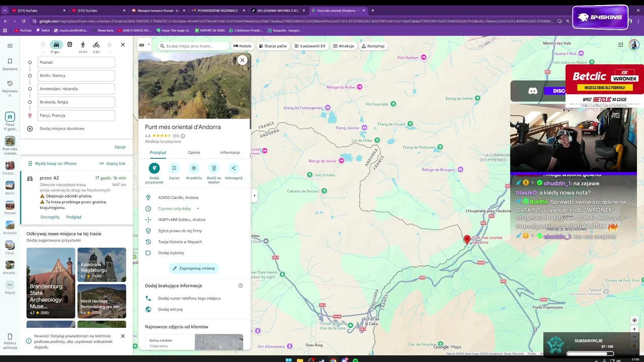Open route Podgląd preview
Image resolution: width=644 pixels, height=362 pixels.
pos(73,217)
